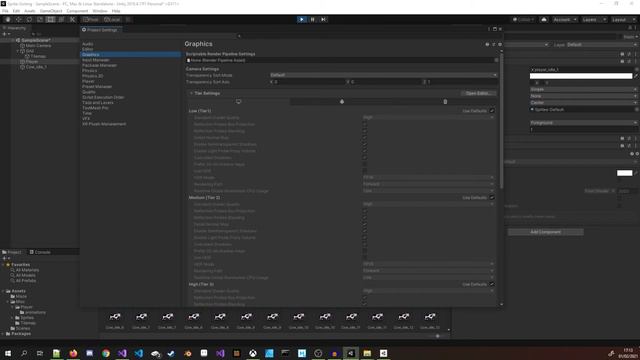Click the Pause button

coord(313,19)
